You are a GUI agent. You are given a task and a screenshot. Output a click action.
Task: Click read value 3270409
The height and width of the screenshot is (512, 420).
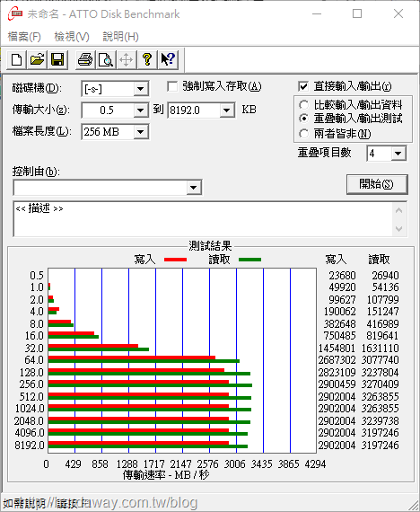(381, 384)
